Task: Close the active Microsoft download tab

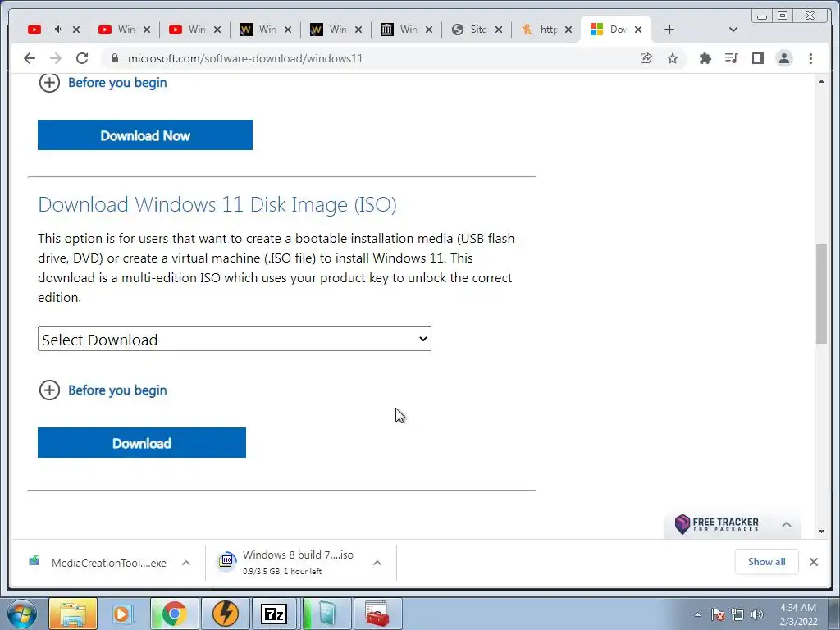Action: tap(638, 30)
